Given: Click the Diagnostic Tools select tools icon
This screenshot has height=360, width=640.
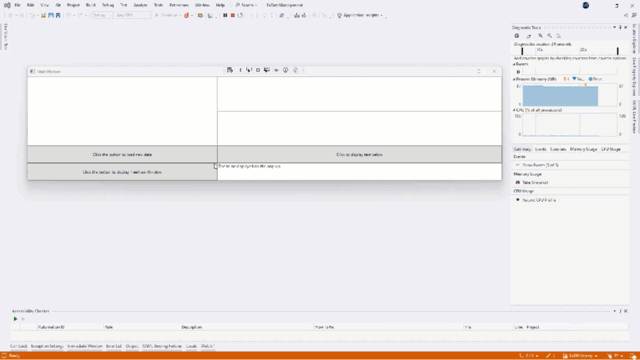Looking at the screenshot, I should (529, 36).
